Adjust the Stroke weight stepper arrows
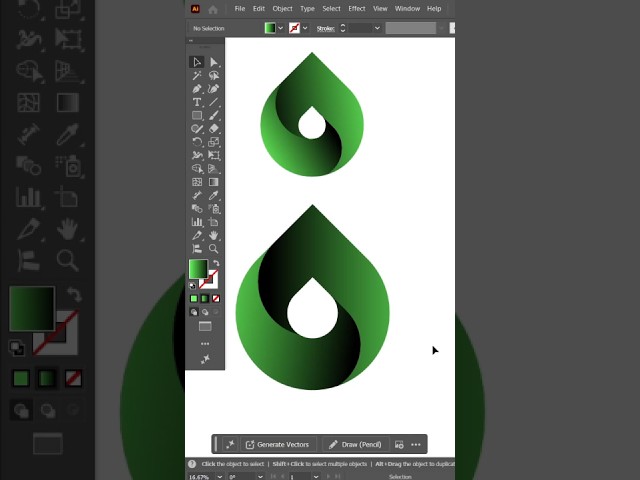 (x=343, y=28)
